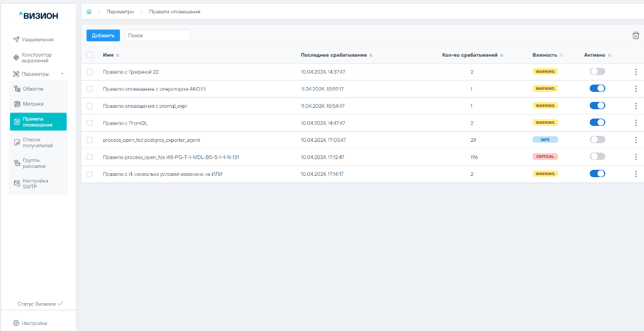Tick checkbox for Правило с PromQL row
644x331 pixels.
click(90, 123)
